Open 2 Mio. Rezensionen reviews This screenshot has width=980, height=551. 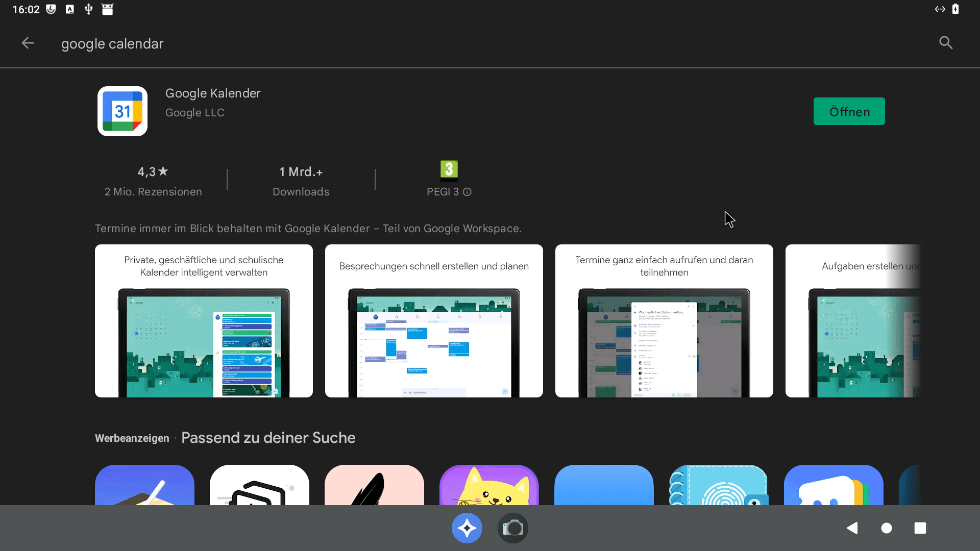[x=153, y=192]
